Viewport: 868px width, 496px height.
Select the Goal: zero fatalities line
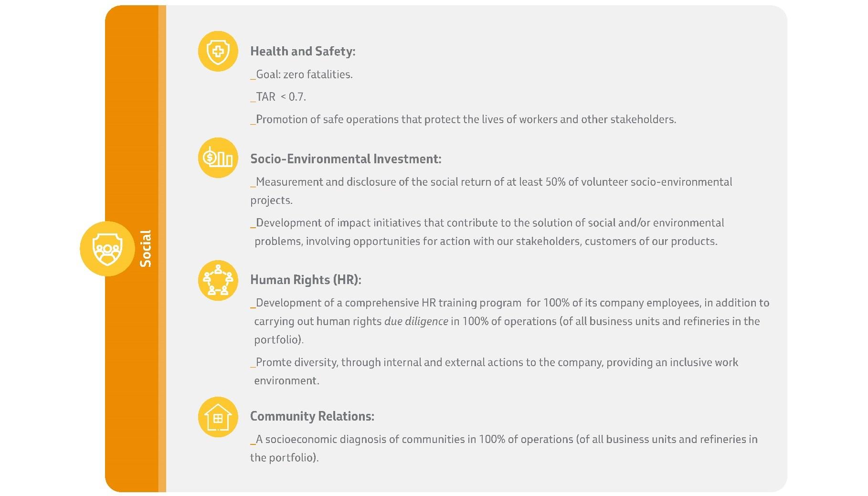301,74
